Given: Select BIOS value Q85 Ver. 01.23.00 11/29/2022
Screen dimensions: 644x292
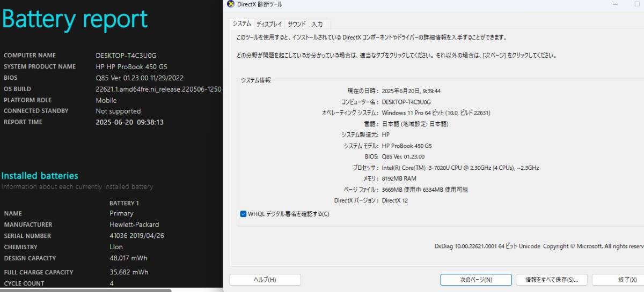Looking at the screenshot, I should [x=140, y=78].
